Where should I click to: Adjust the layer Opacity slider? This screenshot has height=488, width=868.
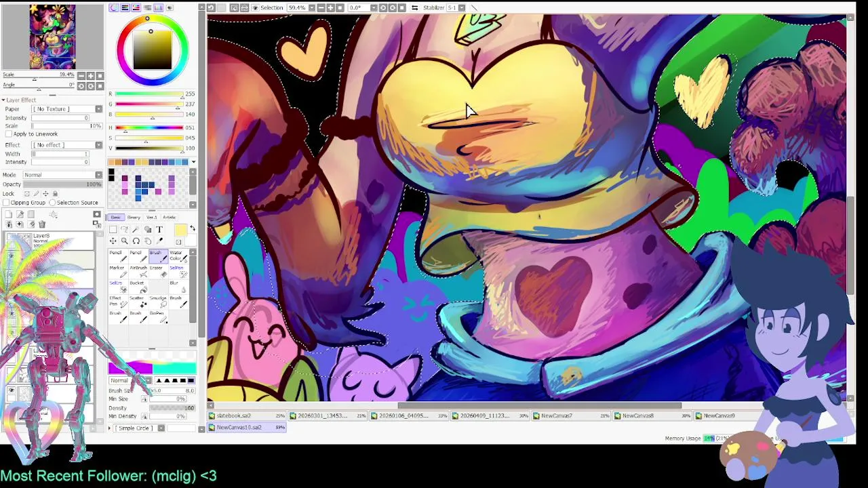click(x=62, y=184)
